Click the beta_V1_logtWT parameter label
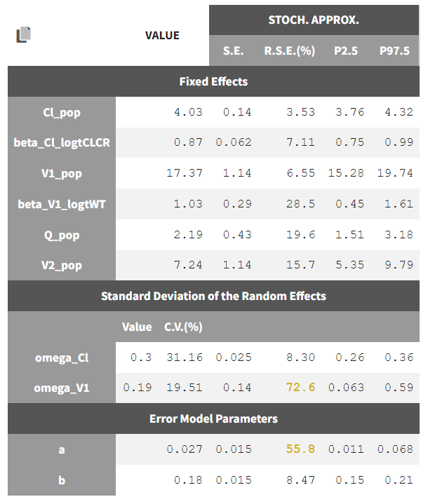Screen dimensions: 428x504 coord(62,204)
